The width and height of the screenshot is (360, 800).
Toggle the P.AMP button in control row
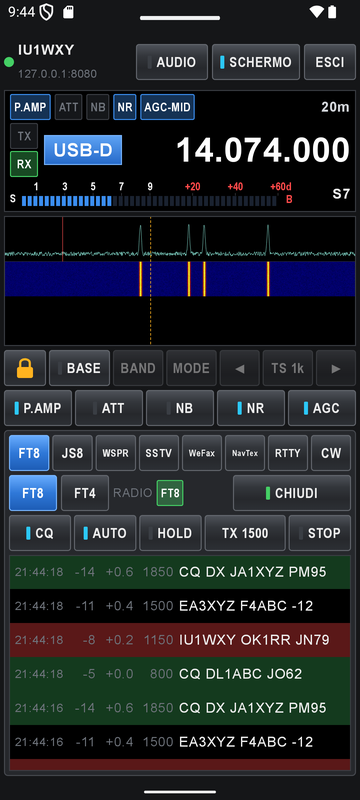(38, 408)
